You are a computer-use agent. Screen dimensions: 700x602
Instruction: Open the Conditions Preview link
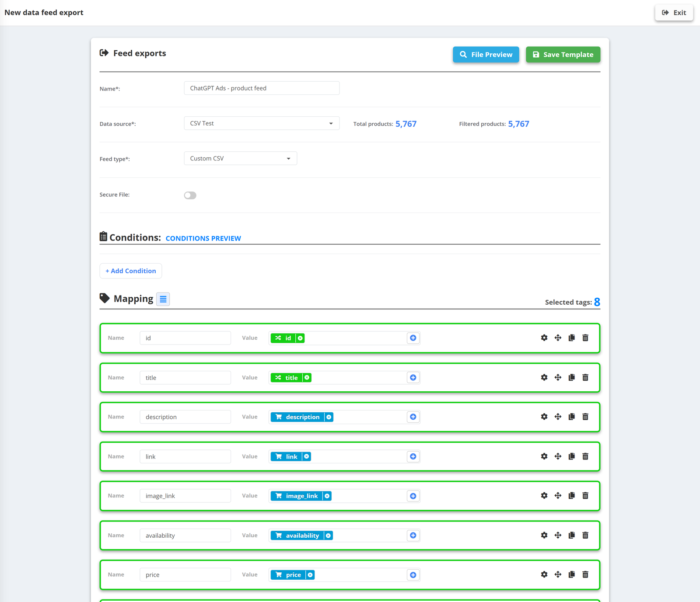(x=203, y=238)
